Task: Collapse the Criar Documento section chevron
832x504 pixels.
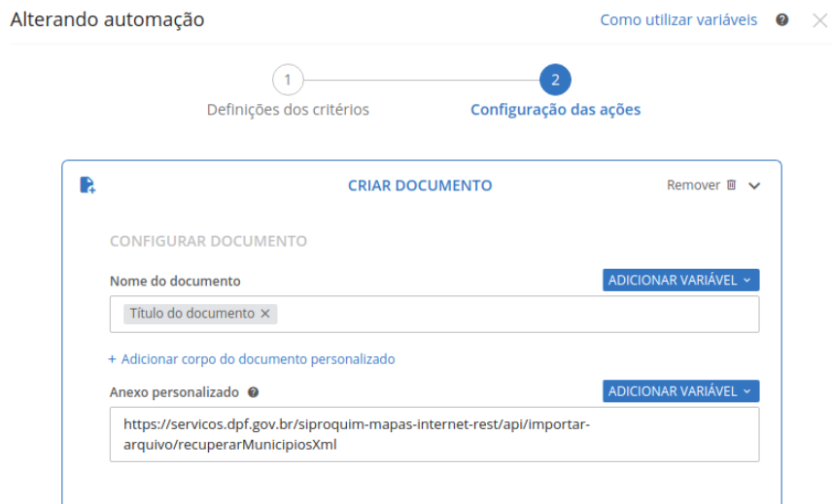Action: (x=754, y=185)
